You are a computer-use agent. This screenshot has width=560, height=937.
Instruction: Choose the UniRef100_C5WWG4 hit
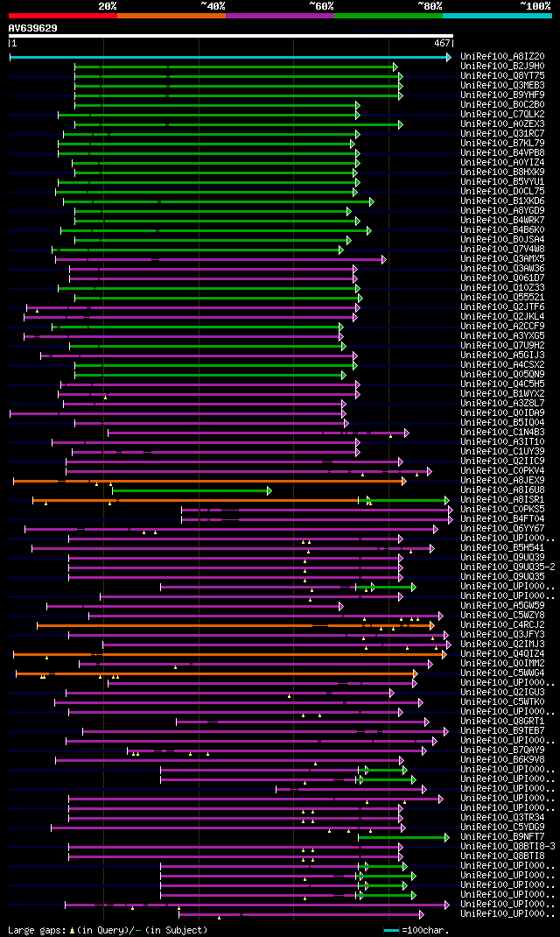coord(502,673)
